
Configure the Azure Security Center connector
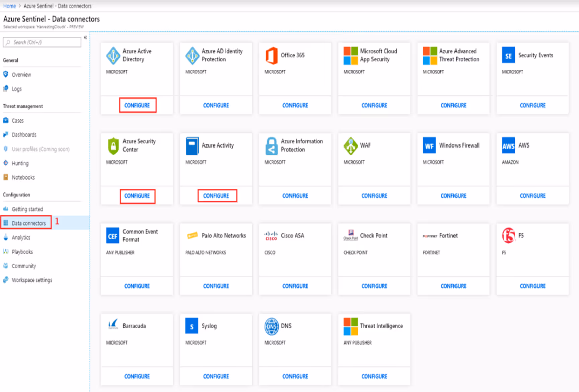coord(137,196)
